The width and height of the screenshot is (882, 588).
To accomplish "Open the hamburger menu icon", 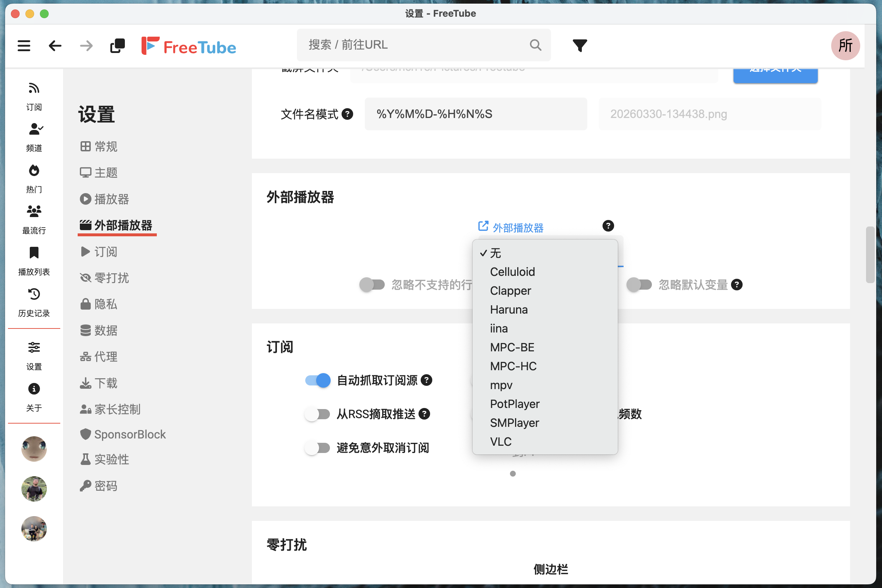I will pos(24,46).
